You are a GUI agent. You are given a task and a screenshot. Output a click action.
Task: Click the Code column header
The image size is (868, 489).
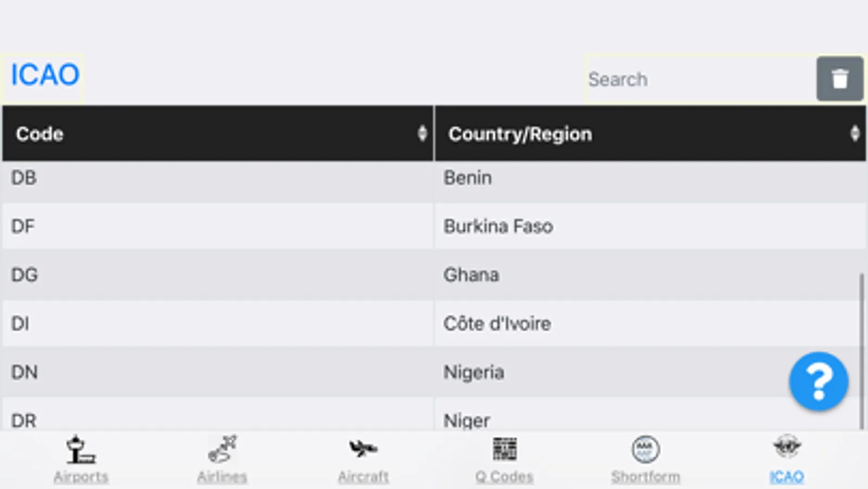pyautogui.click(x=39, y=134)
